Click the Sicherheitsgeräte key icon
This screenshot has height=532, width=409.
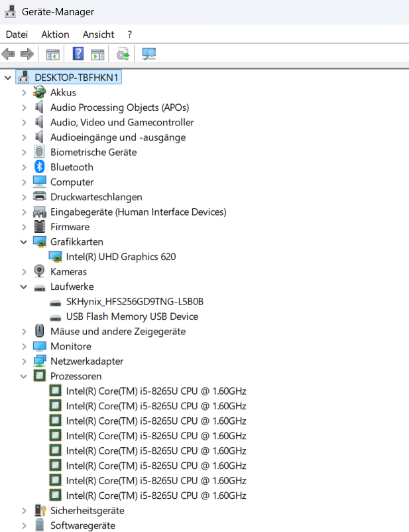[40, 510]
